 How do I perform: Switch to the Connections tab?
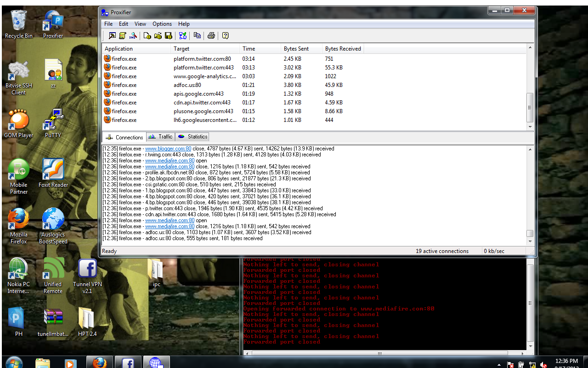(x=124, y=137)
